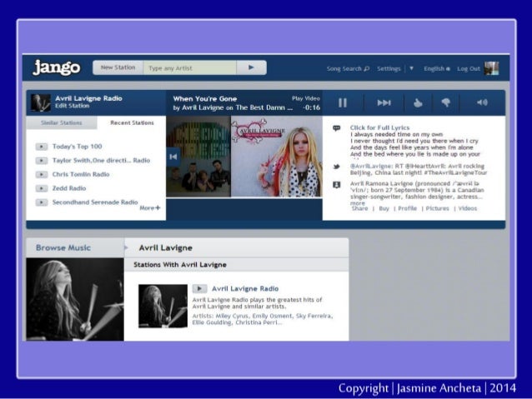This screenshot has width=532, height=399.
Task: Switch to the Recent Stations tab
Action: tap(132, 122)
